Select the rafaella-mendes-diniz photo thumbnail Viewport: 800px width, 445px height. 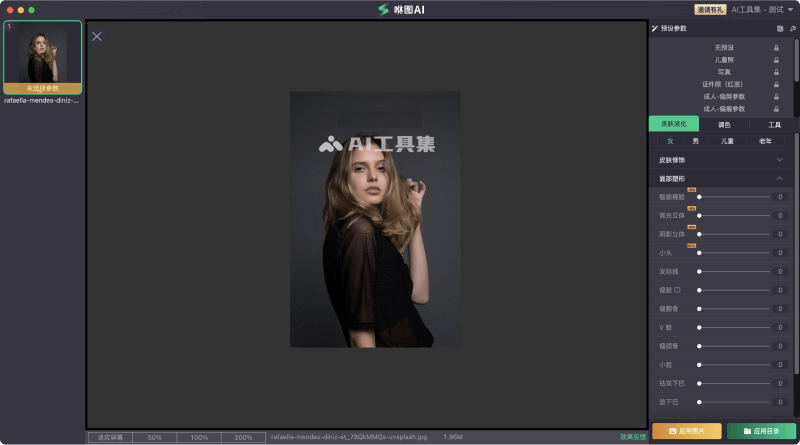pos(43,58)
